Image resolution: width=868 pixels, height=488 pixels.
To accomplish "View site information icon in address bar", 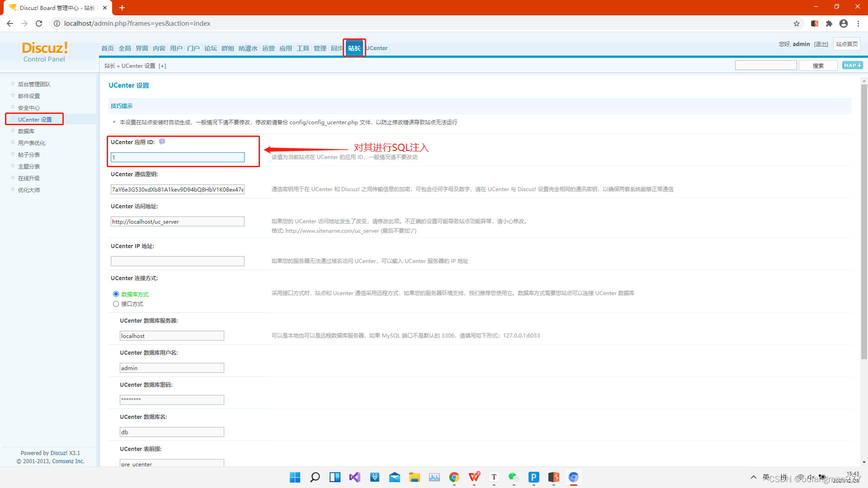I will point(57,23).
